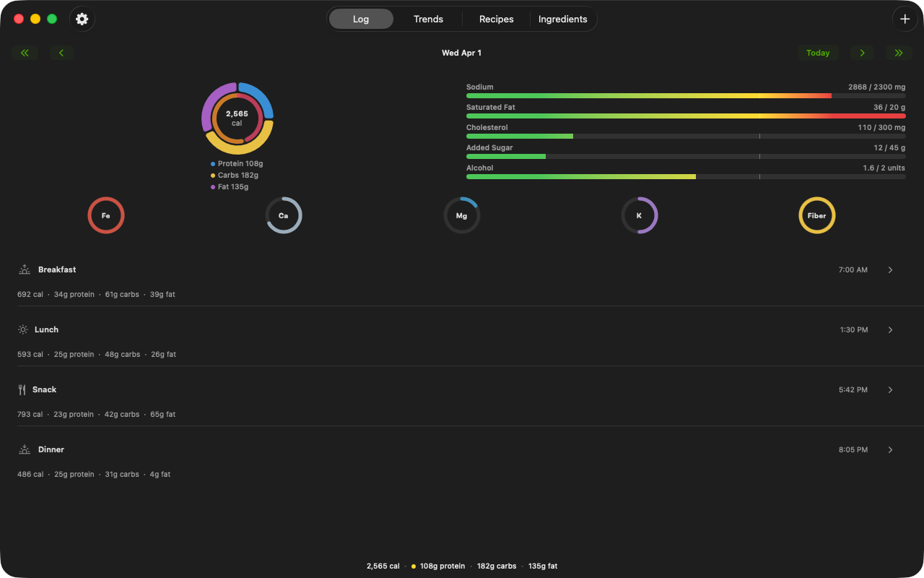This screenshot has width=924, height=578.
Task: Jump forward a week with double-right arrows
Action: (x=899, y=53)
